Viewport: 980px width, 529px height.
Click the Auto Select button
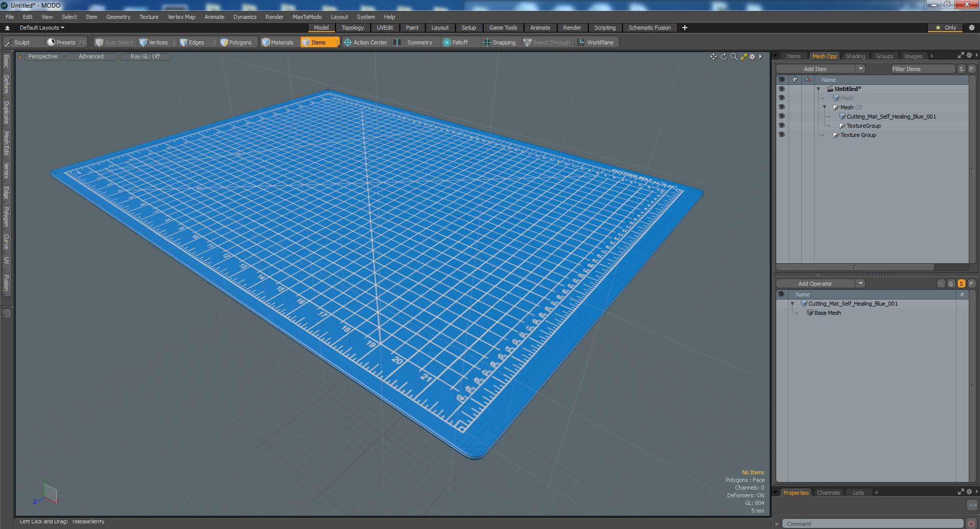point(114,42)
